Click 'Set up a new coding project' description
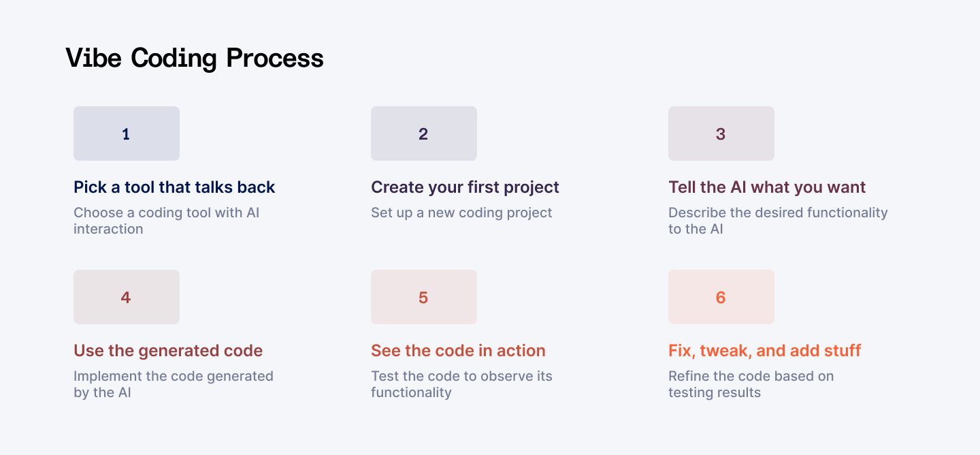The height and width of the screenshot is (455, 980). pos(461,213)
